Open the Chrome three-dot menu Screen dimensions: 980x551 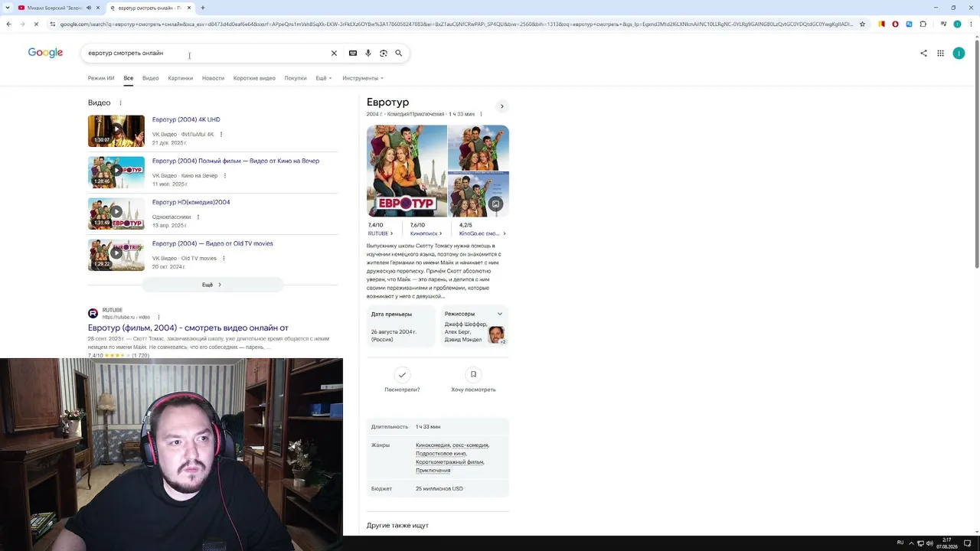click(971, 24)
